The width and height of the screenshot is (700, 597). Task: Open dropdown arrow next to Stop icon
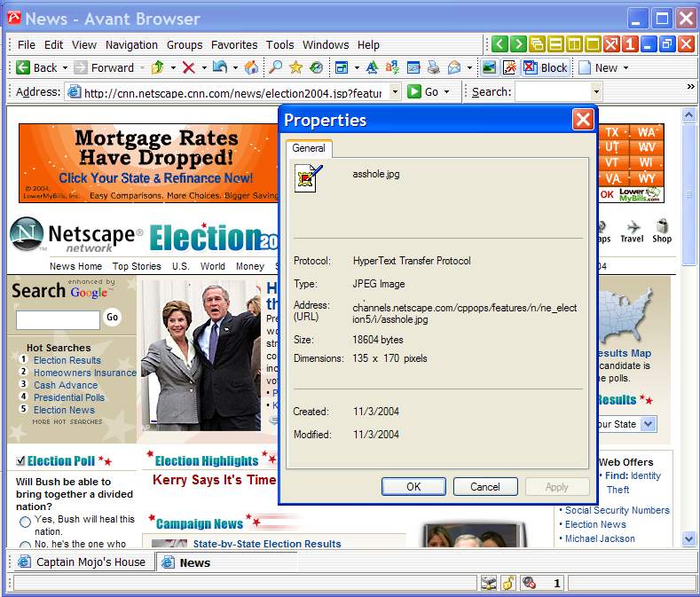[204, 68]
